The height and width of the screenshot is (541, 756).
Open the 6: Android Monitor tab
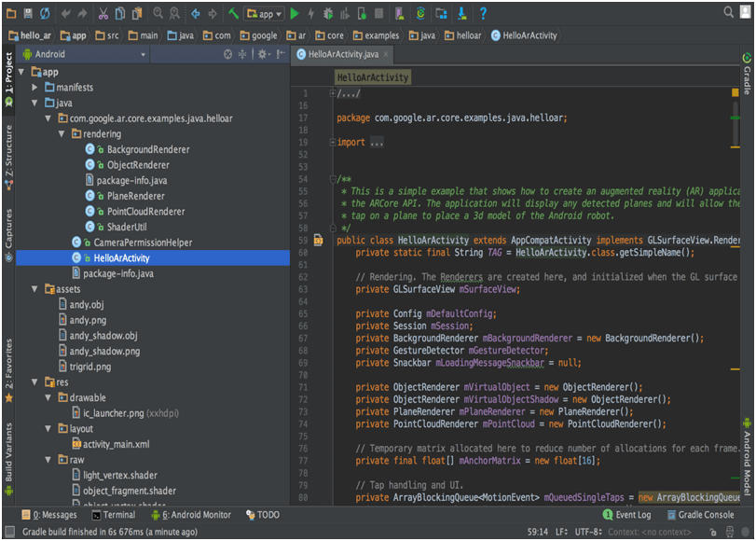(x=191, y=515)
